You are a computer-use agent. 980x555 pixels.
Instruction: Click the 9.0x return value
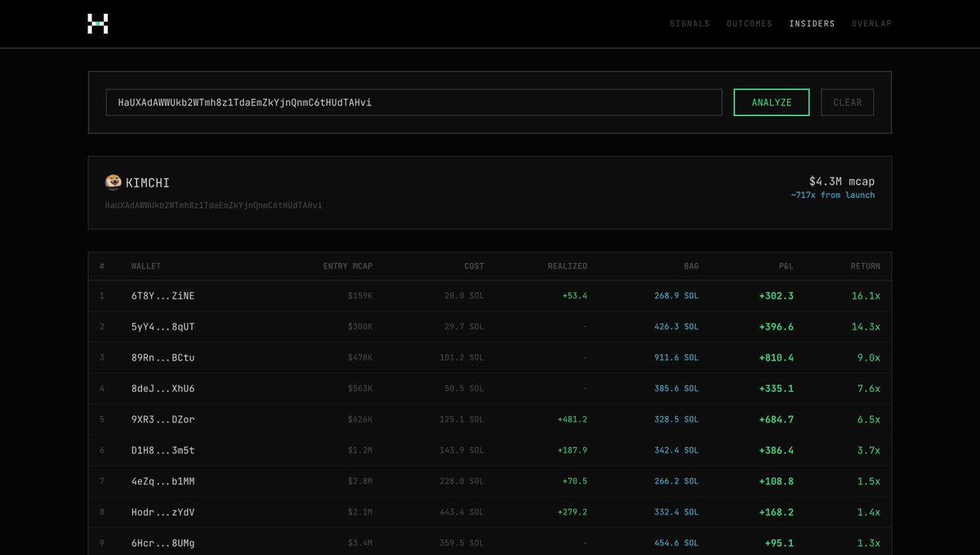[x=869, y=358]
